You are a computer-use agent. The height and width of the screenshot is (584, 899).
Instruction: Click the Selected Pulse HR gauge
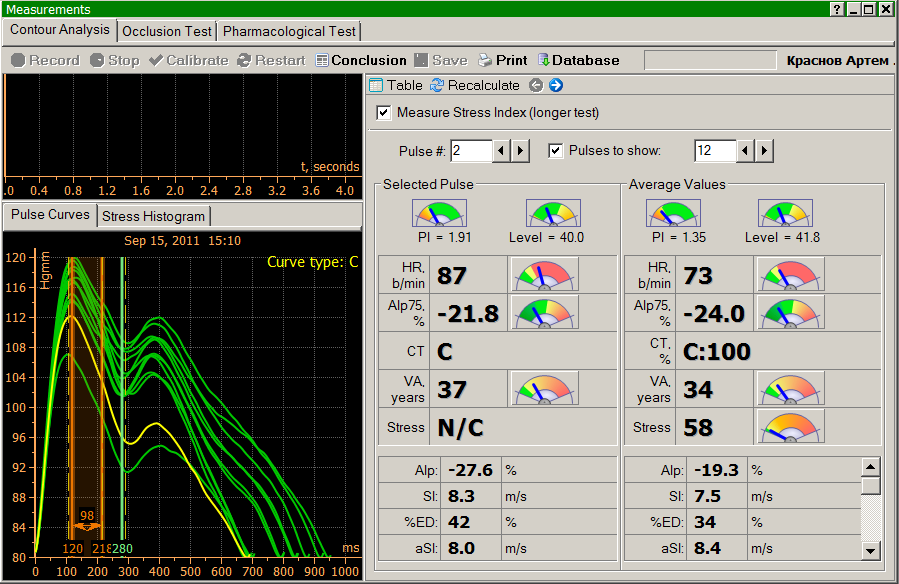544,275
